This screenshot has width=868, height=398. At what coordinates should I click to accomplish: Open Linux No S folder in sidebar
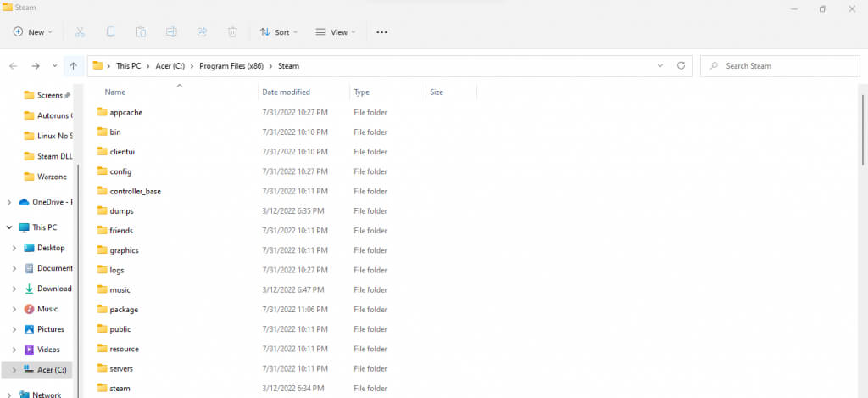click(48, 136)
